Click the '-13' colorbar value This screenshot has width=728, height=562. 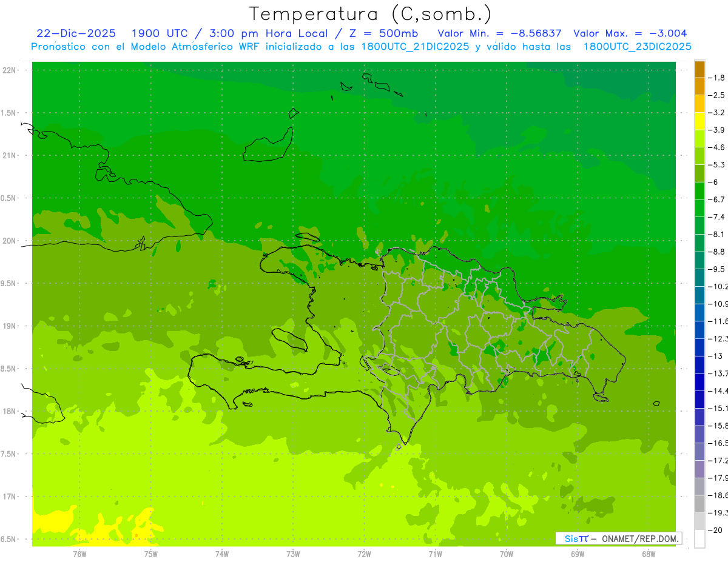click(x=715, y=356)
